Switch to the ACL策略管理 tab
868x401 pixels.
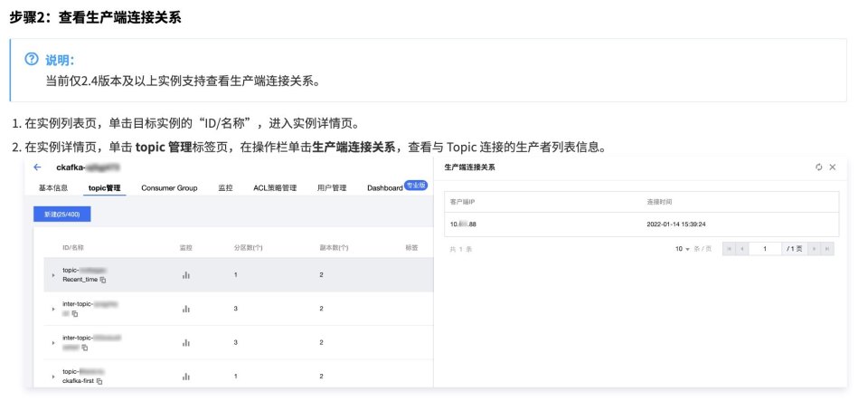pyautogui.click(x=275, y=188)
